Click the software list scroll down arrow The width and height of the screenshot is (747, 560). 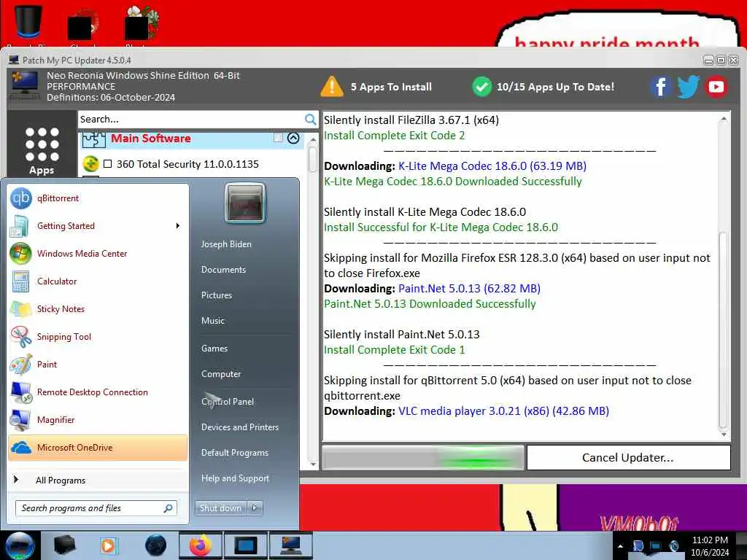tap(313, 464)
